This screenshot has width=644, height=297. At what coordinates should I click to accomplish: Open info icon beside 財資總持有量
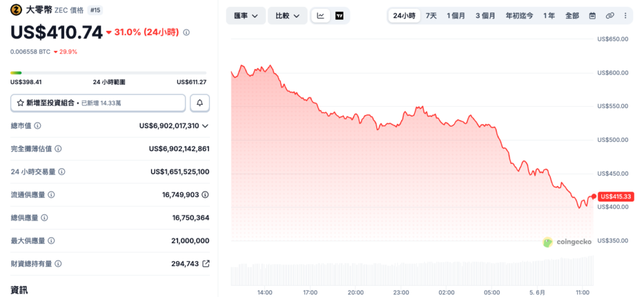[58, 264]
